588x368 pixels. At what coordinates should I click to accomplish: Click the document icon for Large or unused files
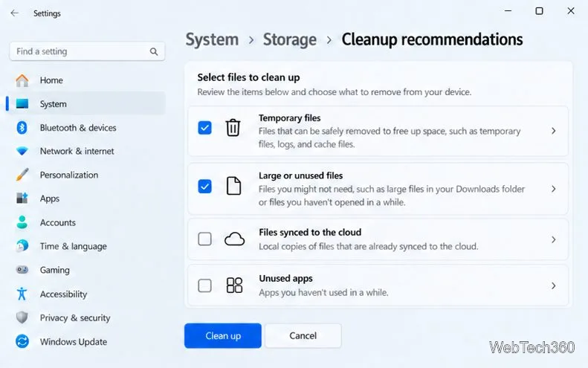pos(233,186)
